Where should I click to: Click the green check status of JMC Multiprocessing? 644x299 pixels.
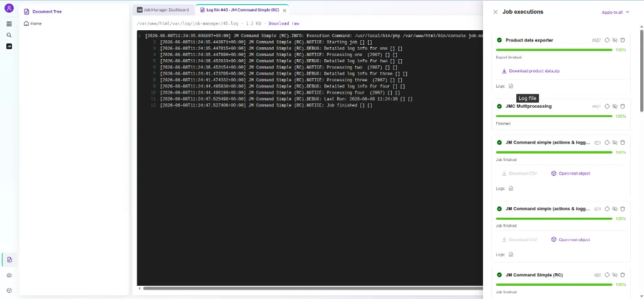[x=499, y=106]
